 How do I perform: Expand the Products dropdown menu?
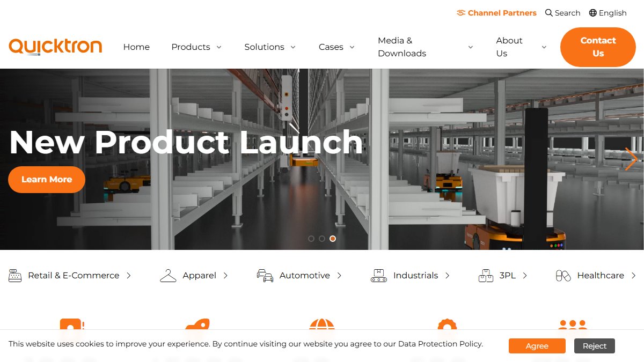(x=196, y=47)
